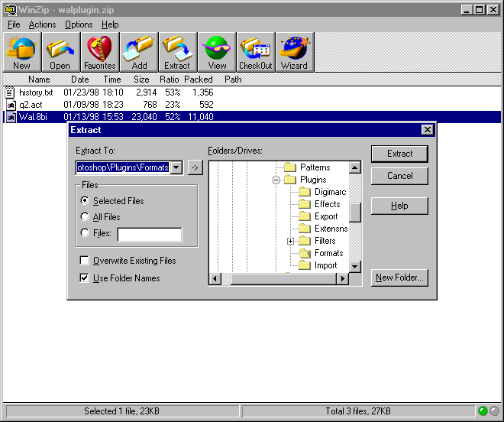This screenshot has width=504, height=422.
Task: Click the folder tree vertical scrollbar thumb
Action: [x=355, y=213]
